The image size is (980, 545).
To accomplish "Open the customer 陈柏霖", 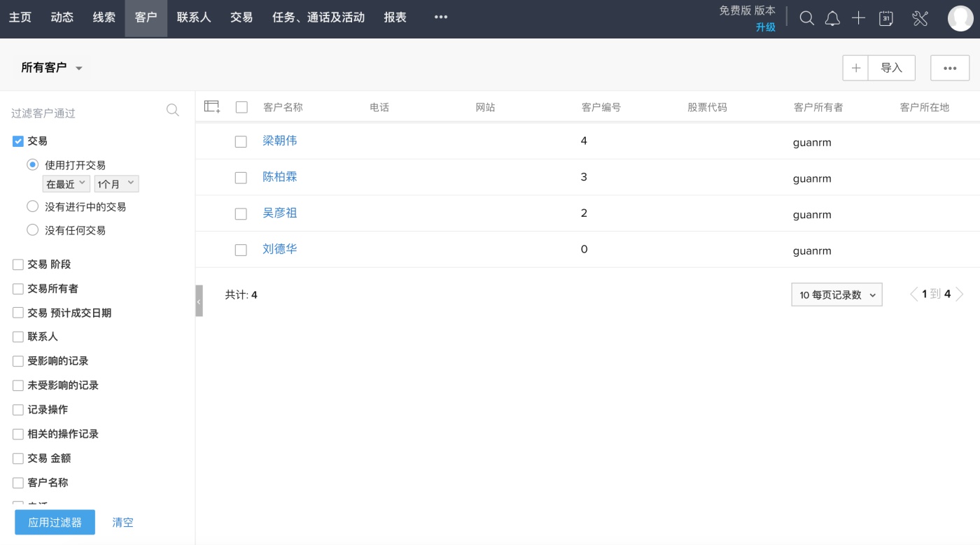I will point(280,177).
